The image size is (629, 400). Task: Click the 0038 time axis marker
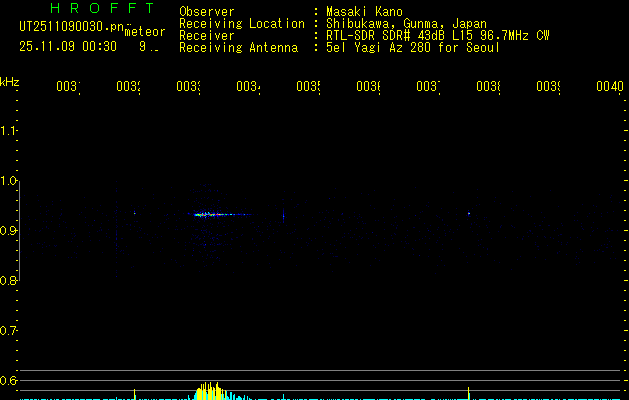pos(488,86)
